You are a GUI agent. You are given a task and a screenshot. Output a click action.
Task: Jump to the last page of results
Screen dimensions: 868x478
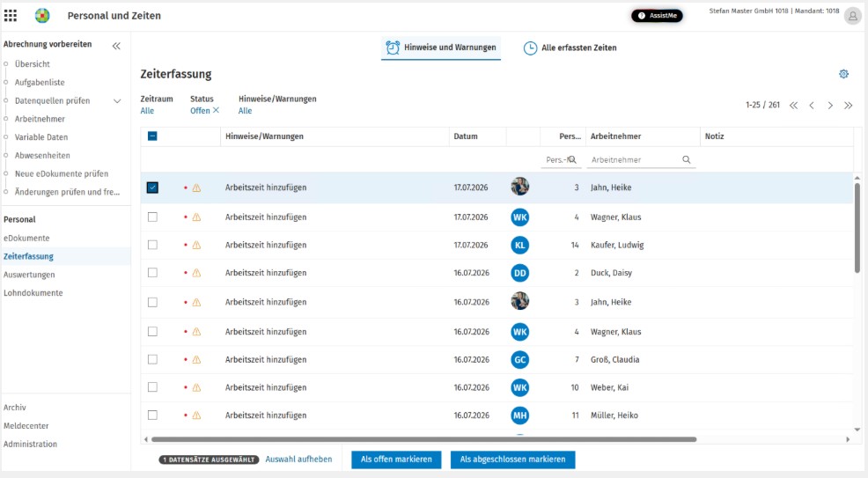(x=848, y=105)
